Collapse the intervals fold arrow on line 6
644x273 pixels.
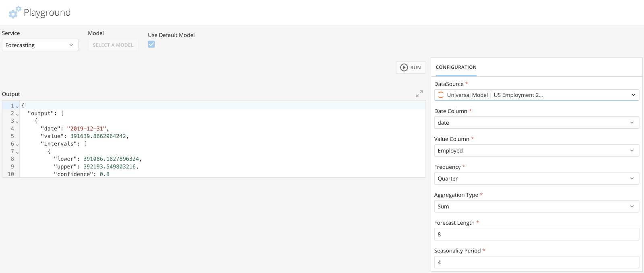coord(17,144)
